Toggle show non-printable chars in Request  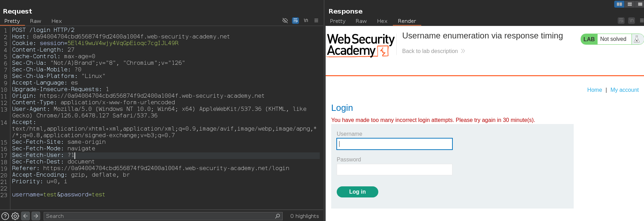[x=306, y=21]
